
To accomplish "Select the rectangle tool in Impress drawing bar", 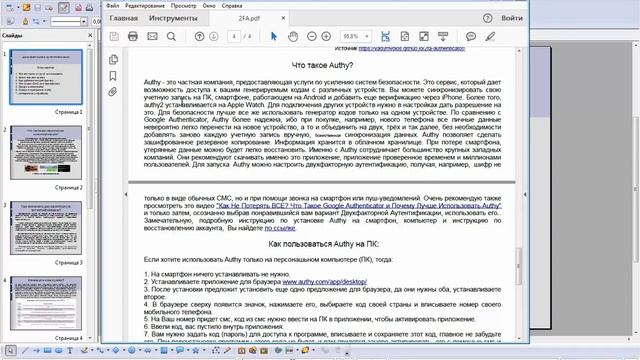I will tap(47, 350).
